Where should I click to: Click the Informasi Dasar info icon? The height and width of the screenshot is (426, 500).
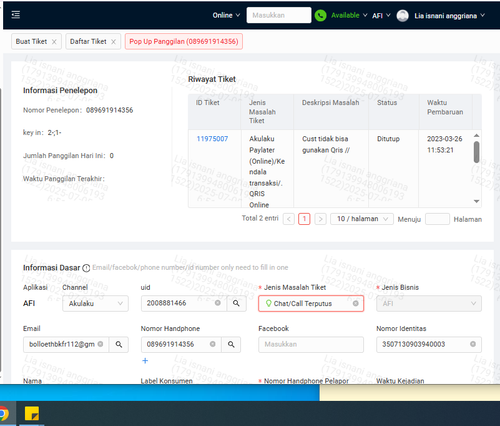point(86,268)
